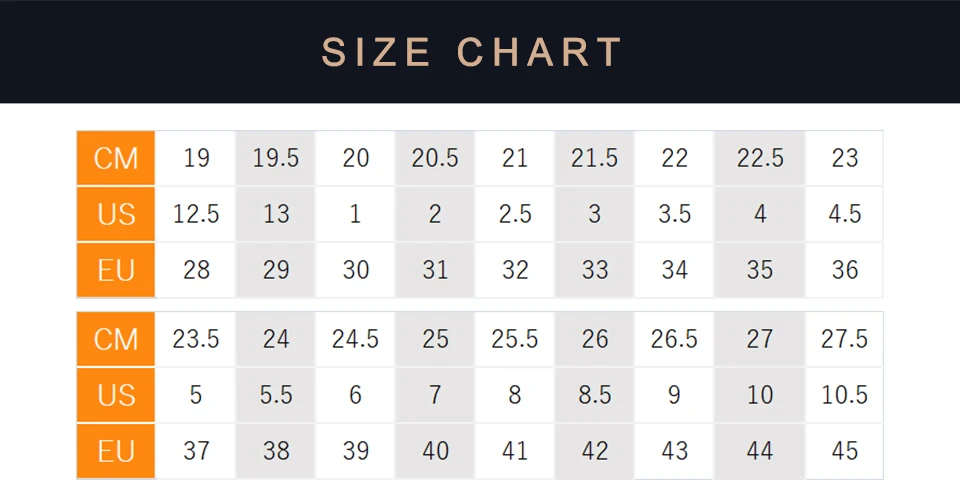The width and height of the screenshot is (960, 500).
Task: Select the US size 12.5 cell
Action: click(x=196, y=214)
